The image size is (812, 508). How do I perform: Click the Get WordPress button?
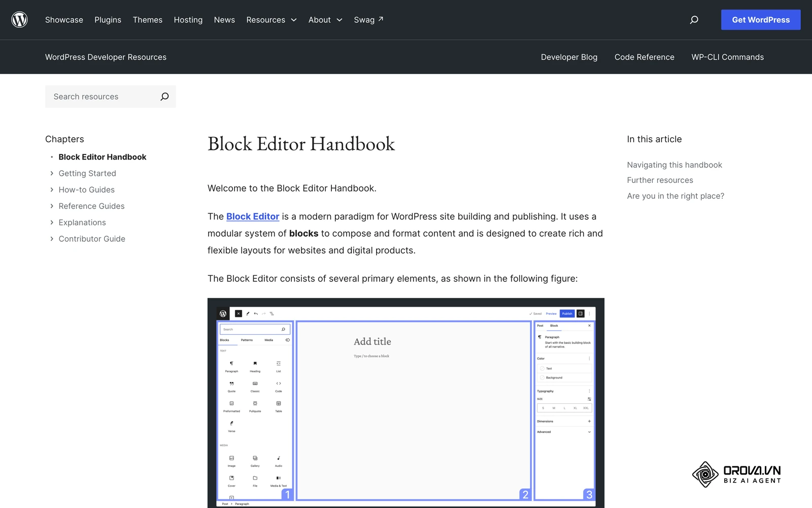[761, 20]
